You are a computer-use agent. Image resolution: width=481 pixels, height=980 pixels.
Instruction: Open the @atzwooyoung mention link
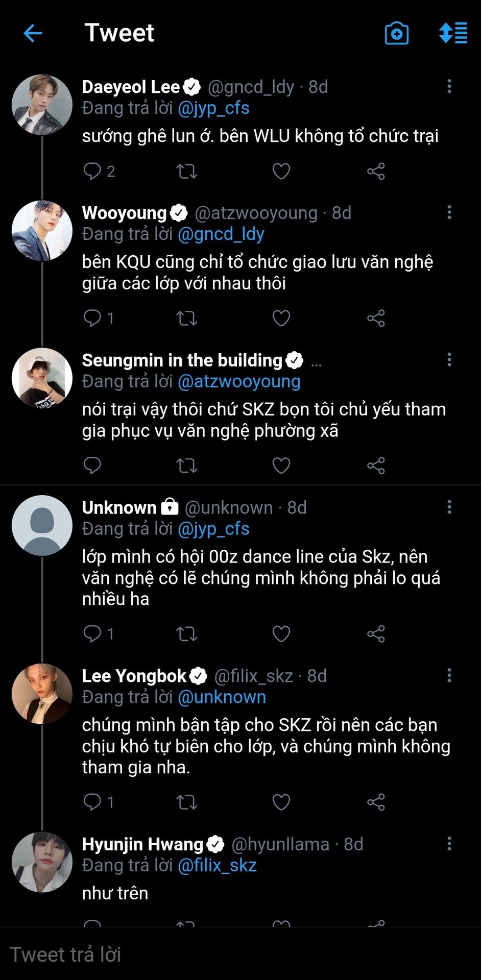click(x=239, y=382)
